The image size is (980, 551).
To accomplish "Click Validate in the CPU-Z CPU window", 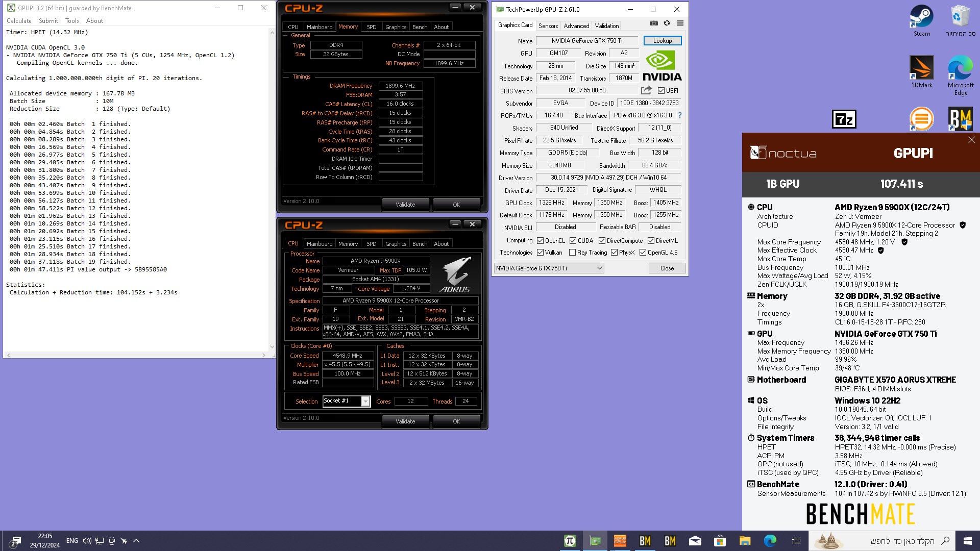I will coord(405,421).
